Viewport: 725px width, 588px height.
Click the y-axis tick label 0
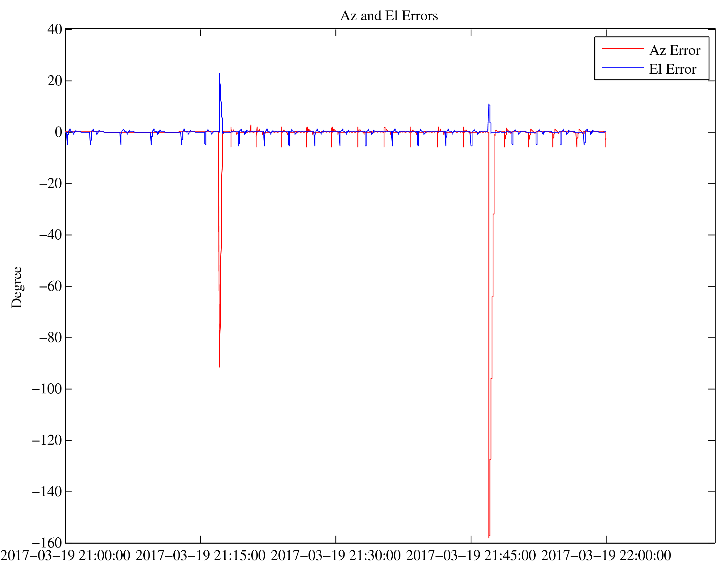tap(58, 132)
